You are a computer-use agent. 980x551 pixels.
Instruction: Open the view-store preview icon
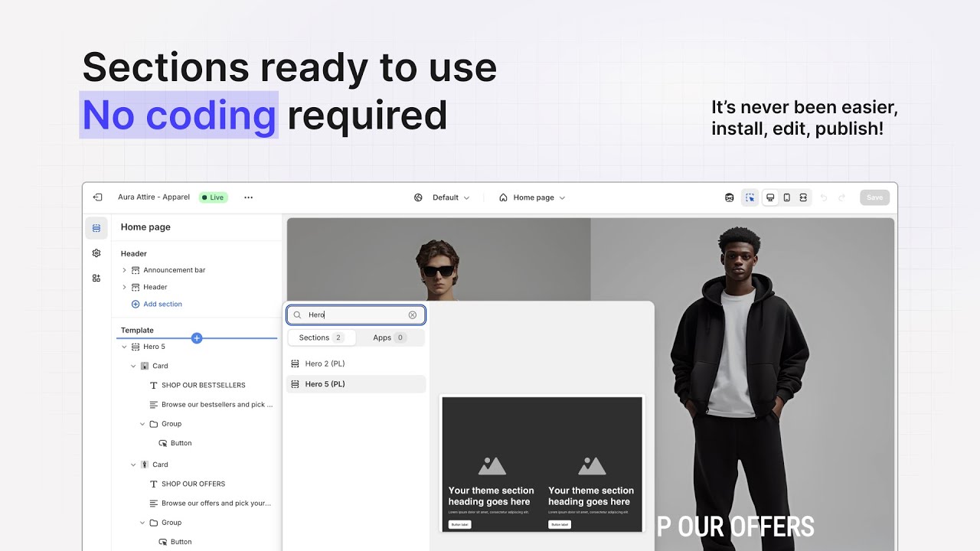coord(729,197)
